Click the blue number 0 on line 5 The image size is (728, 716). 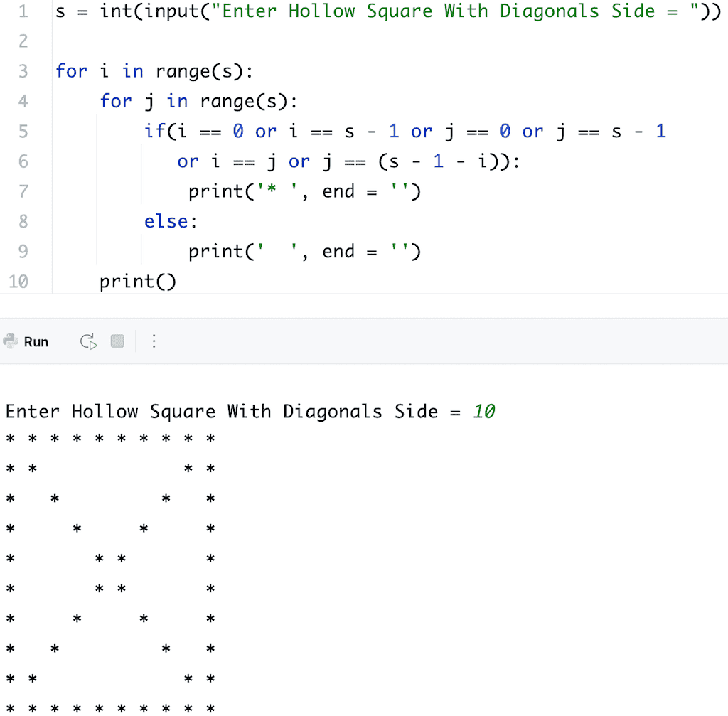click(x=238, y=131)
